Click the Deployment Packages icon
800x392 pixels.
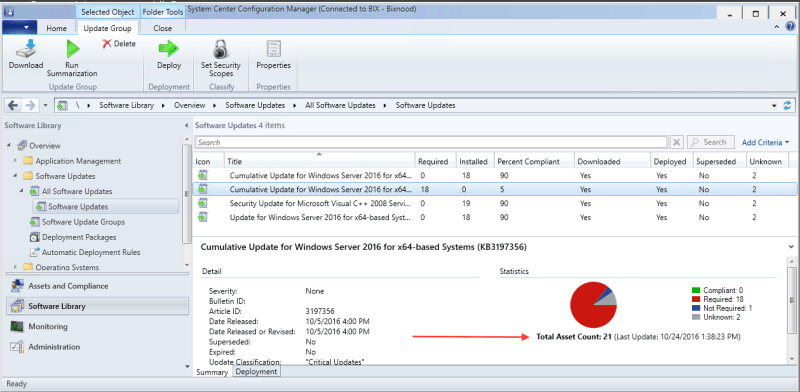[34, 237]
